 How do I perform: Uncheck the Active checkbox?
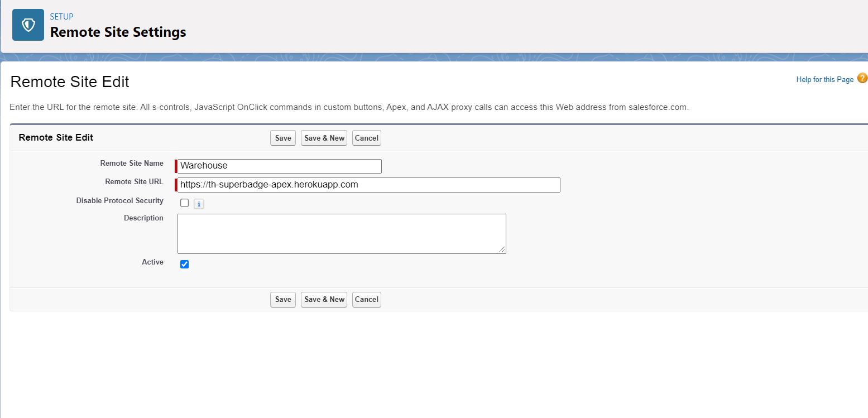tap(185, 264)
